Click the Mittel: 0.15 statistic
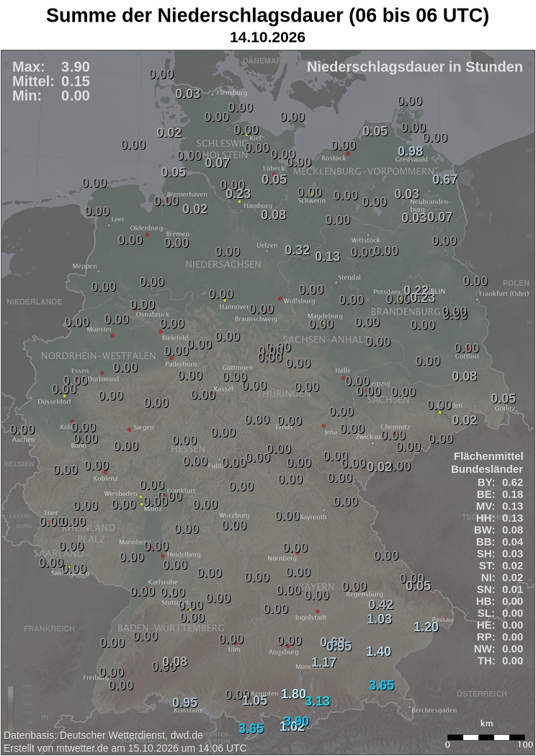This screenshot has height=756, width=536. 51,81
